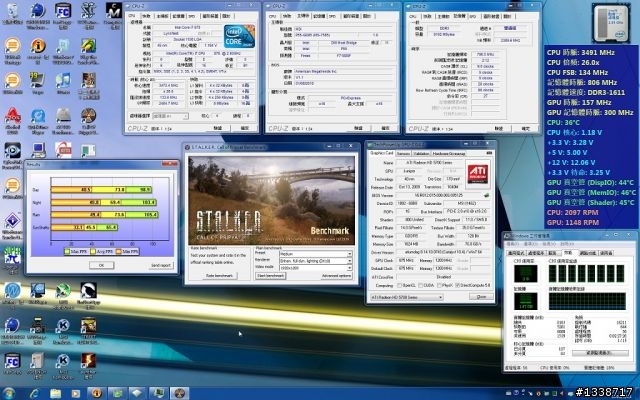Click the green Max FPS legend swatch
The image size is (640, 400).
[67, 252]
